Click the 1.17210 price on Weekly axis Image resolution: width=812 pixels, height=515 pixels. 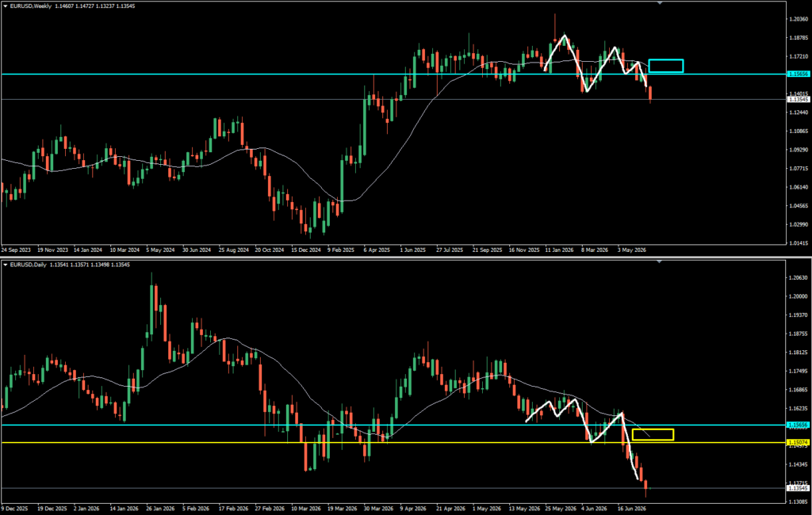pyautogui.click(x=799, y=56)
